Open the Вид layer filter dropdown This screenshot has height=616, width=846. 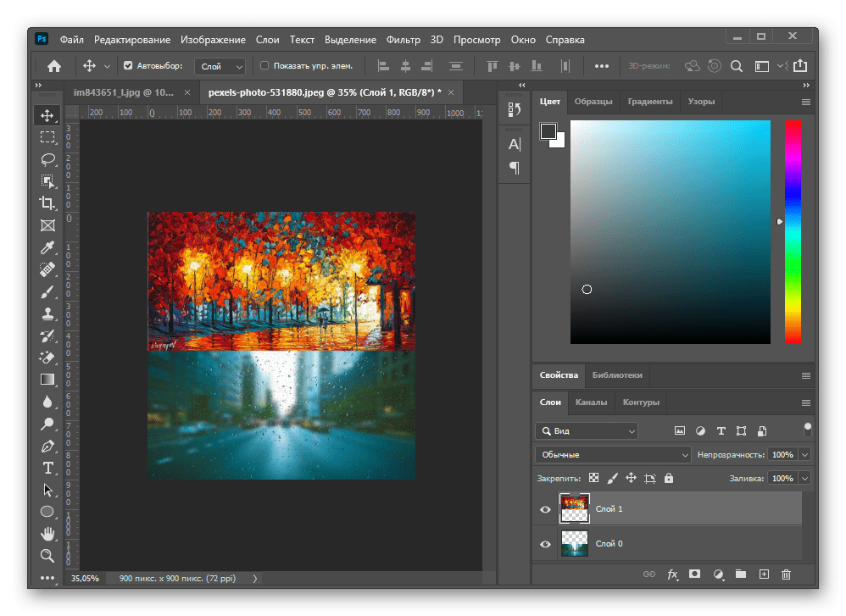pyautogui.click(x=587, y=431)
